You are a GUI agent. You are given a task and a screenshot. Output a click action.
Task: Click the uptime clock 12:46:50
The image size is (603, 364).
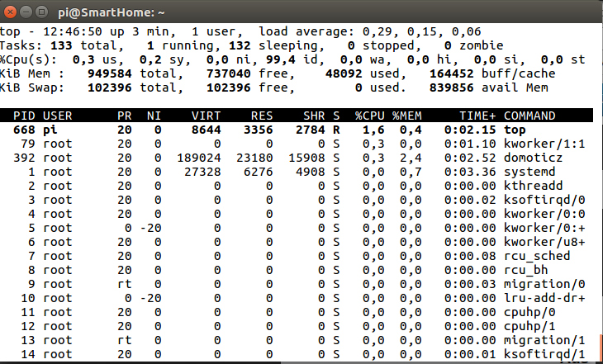click(x=73, y=31)
